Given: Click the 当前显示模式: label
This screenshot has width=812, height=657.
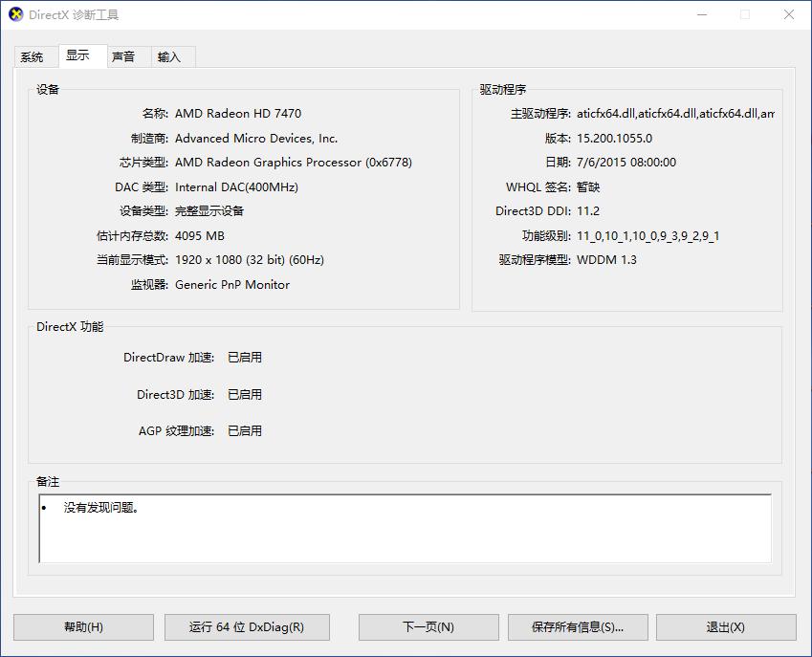Looking at the screenshot, I should pos(132,259).
